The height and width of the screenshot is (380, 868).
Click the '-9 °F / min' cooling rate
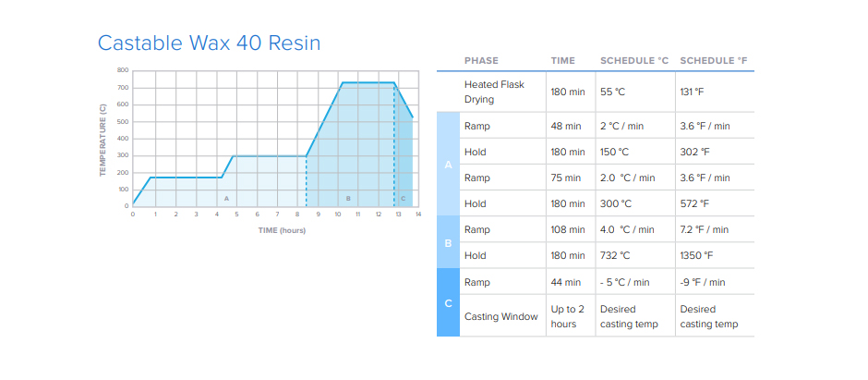pyautogui.click(x=703, y=283)
